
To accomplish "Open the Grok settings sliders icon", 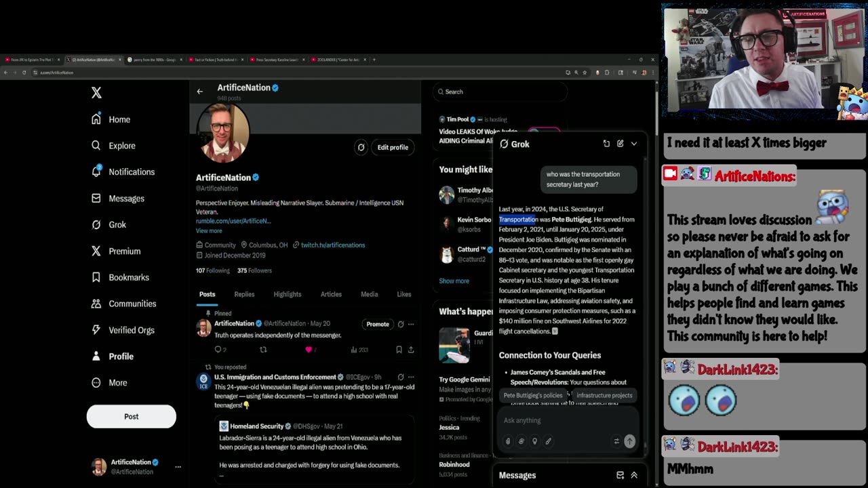I will 616,441.
